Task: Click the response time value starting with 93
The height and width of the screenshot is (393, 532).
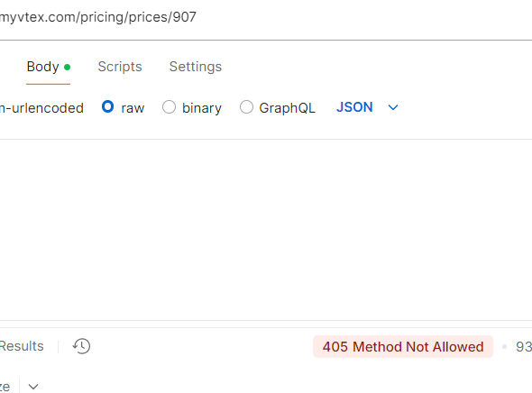Action: point(524,346)
